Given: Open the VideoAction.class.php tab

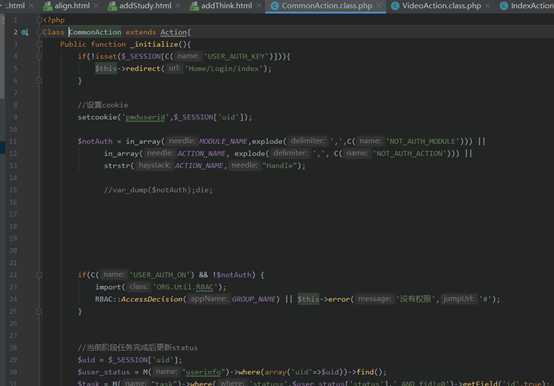Looking at the screenshot, I should pyautogui.click(x=441, y=6).
